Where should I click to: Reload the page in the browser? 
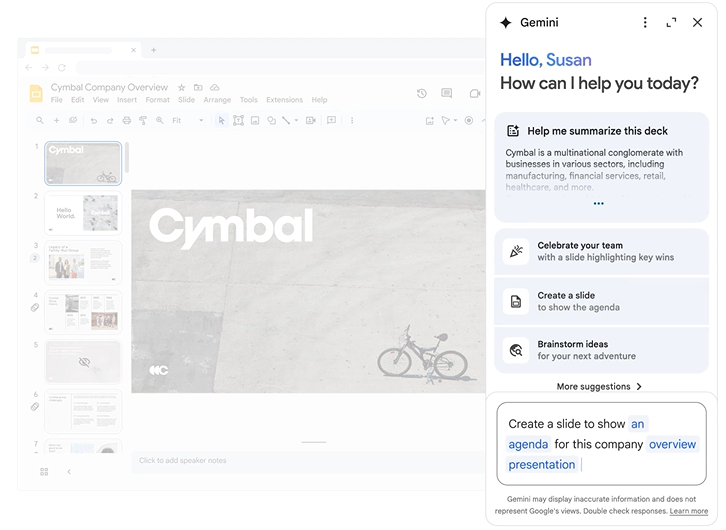(x=62, y=68)
